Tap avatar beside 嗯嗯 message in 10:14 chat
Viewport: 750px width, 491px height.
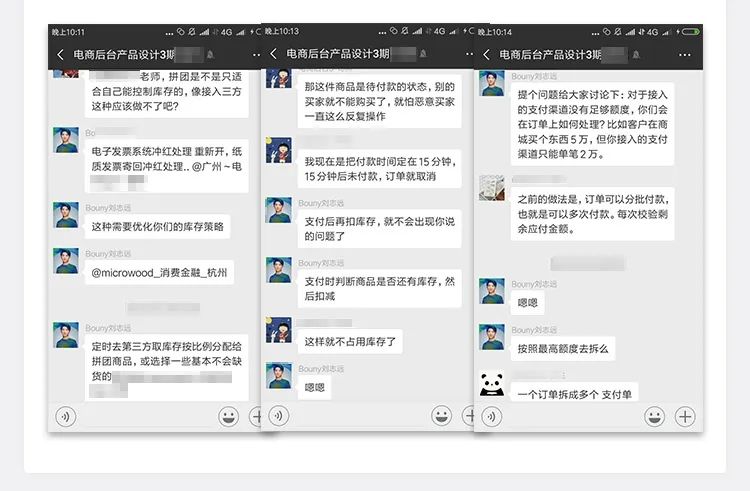point(492,291)
